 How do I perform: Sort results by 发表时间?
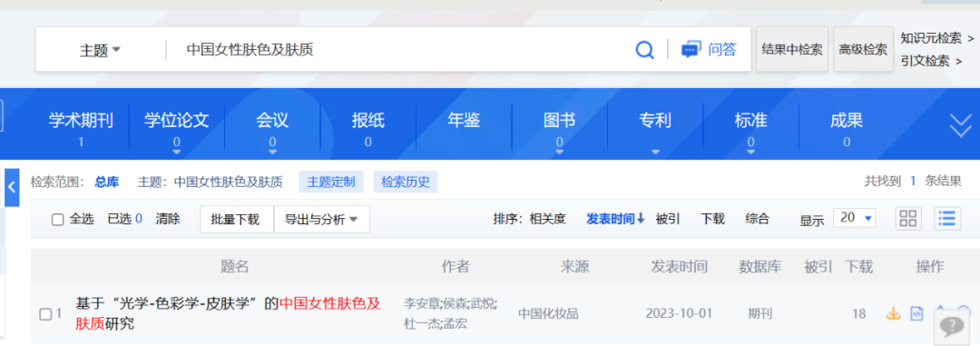click(615, 219)
